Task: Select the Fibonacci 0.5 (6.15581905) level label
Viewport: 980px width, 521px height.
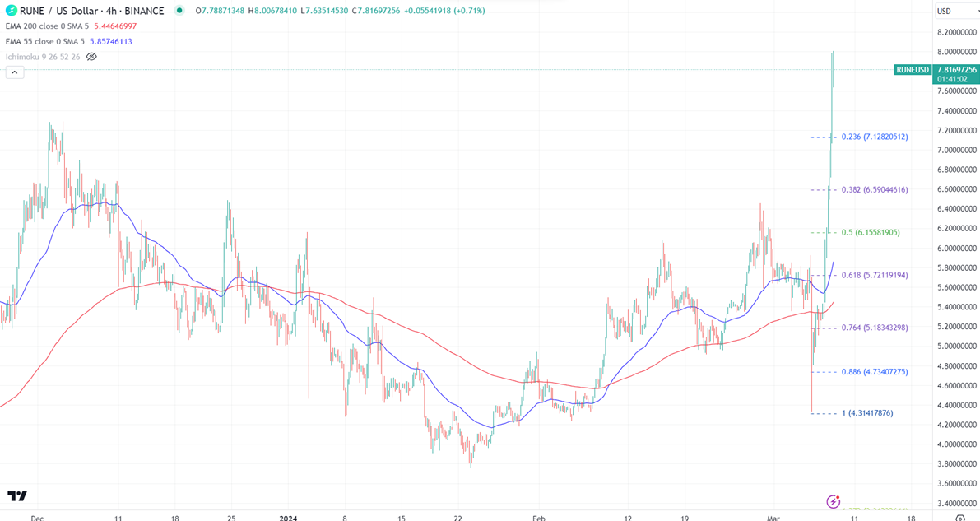Action: coord(871,233)
